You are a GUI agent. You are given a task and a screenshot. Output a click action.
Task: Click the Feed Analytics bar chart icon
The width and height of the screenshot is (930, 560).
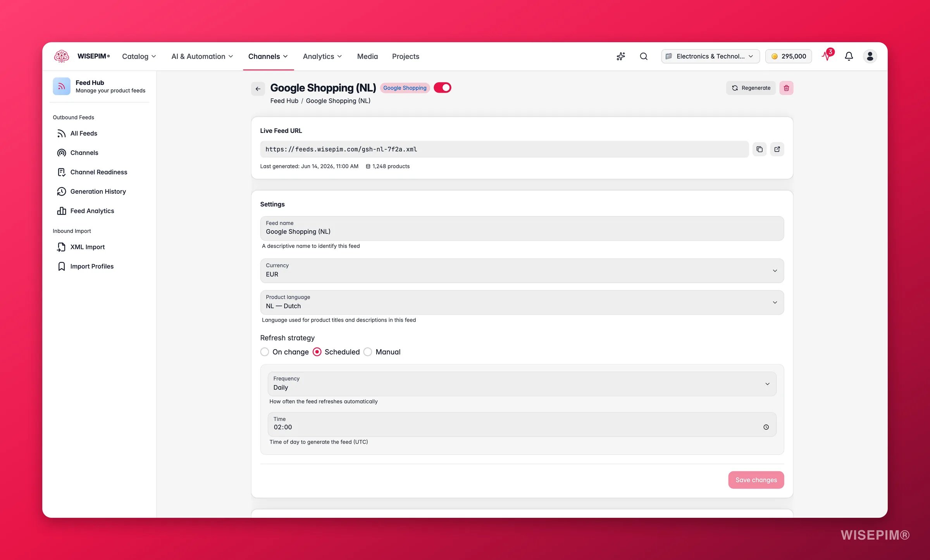tap(62, 211)
